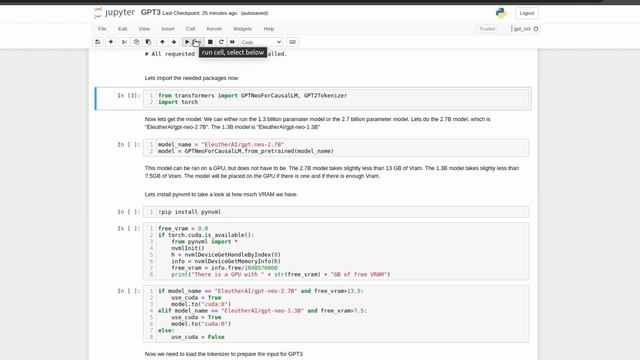640x360 pixels.
Task: Open the Help menu
Action: coord(269,29)
